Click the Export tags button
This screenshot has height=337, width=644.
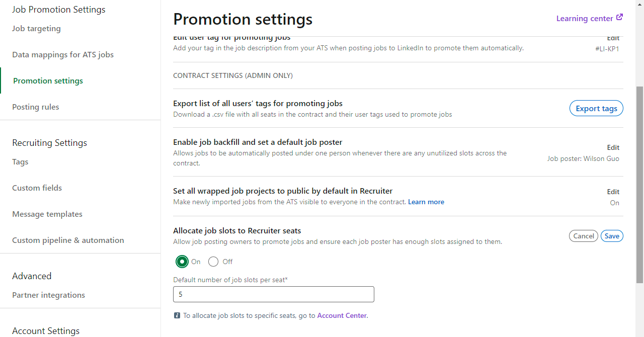tap(596, 108)
